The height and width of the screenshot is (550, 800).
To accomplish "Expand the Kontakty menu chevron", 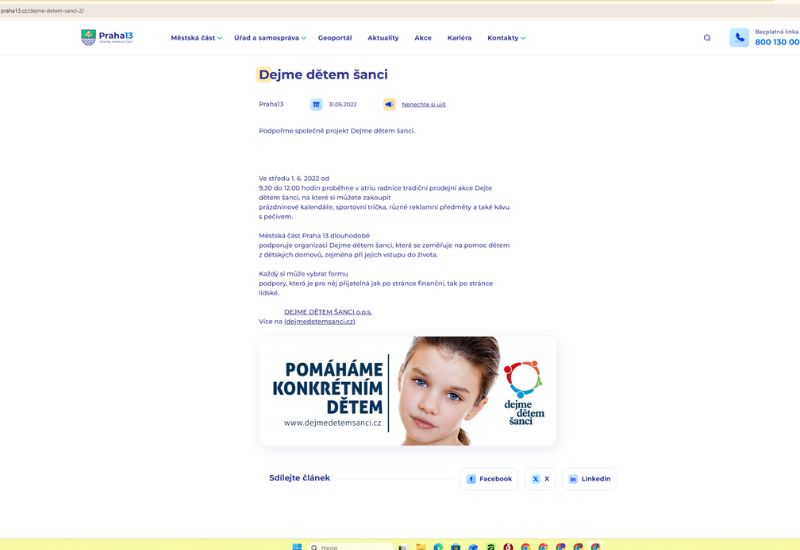I will click(523, 38).
